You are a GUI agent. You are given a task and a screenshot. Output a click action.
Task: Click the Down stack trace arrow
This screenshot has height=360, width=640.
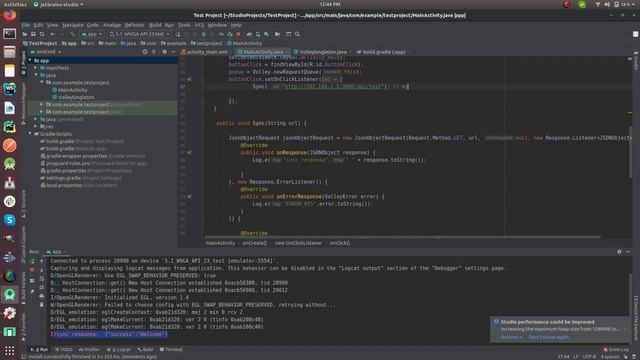point(42,270)
